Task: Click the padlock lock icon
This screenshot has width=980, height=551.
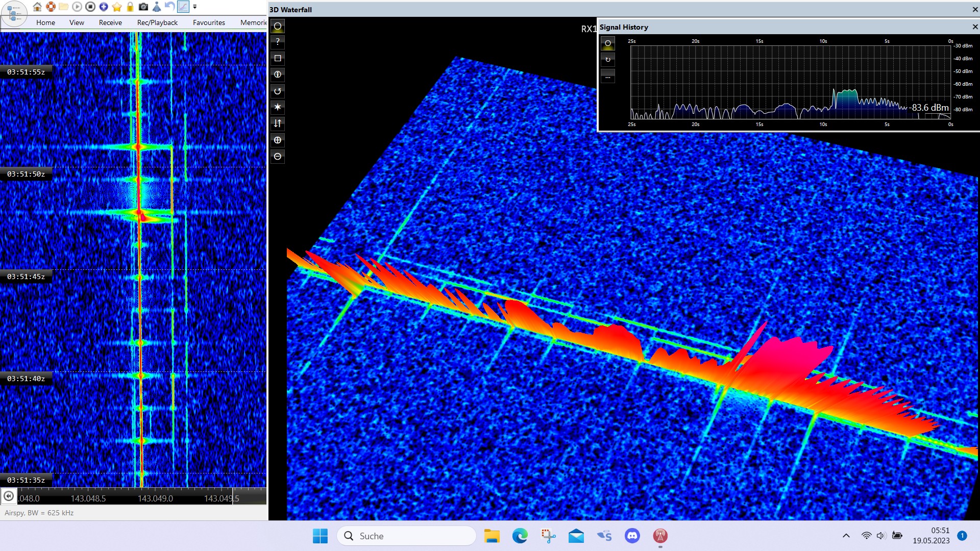Action: coord(130,7)
